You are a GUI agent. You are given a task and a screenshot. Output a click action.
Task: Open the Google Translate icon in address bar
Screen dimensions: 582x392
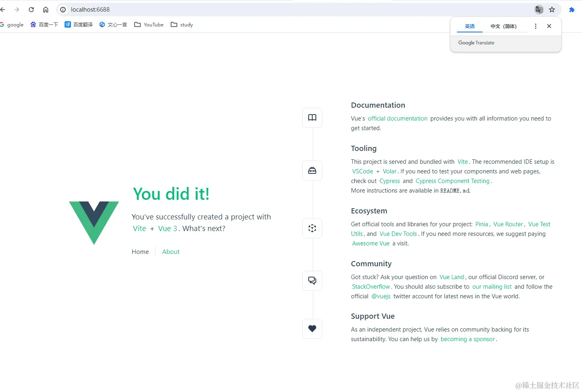[x=539, y=10]
